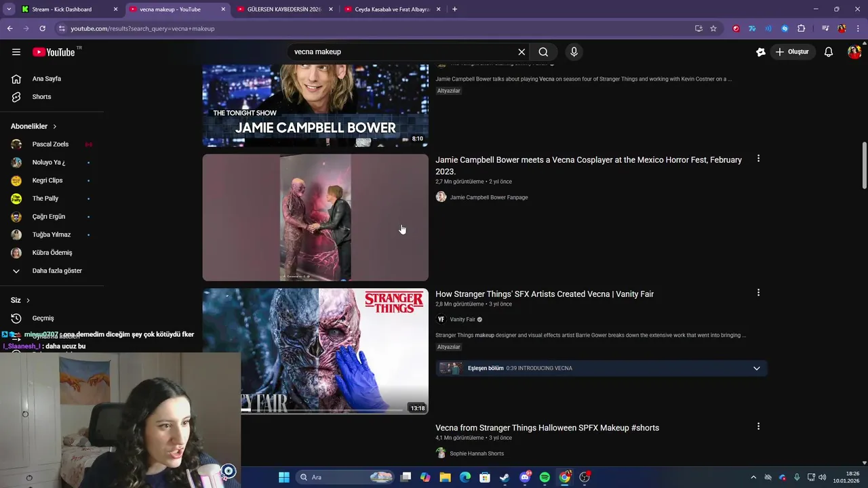
Task: Open the Chrome tab search dropdown arrow
Action: pos(9,9)
